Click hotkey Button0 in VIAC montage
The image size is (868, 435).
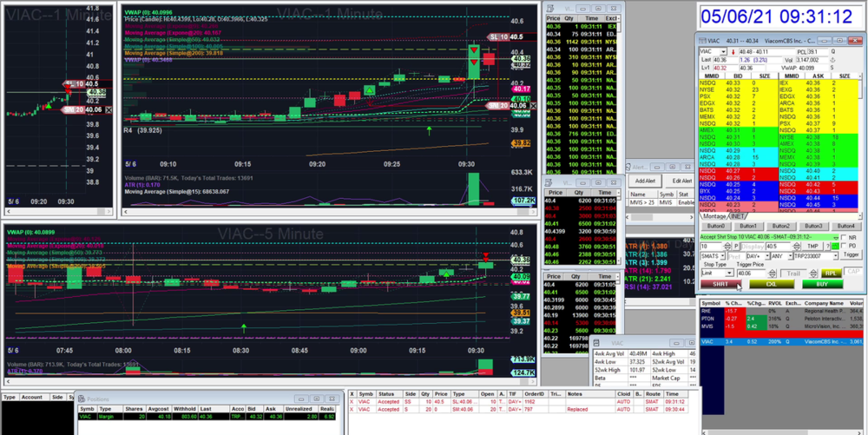pyautogui.click(x=716, y=227)
